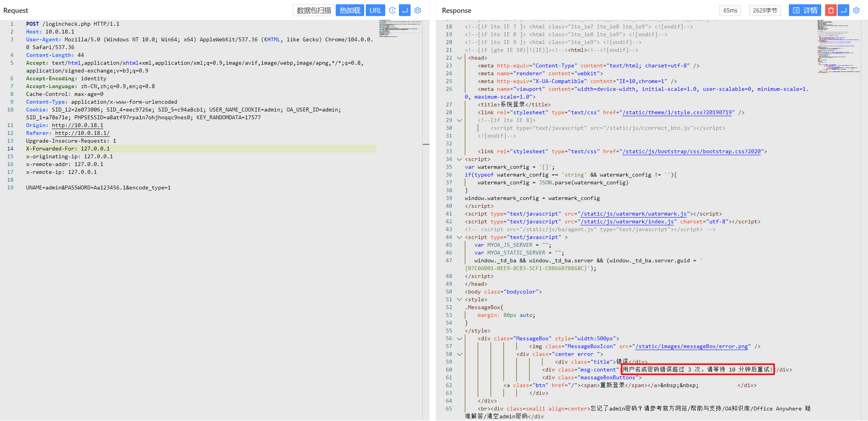Image resolution: width=868 pixels, height=421 pixels.
Task: Click the title 系统登录 line
Action: coord(514,104)
